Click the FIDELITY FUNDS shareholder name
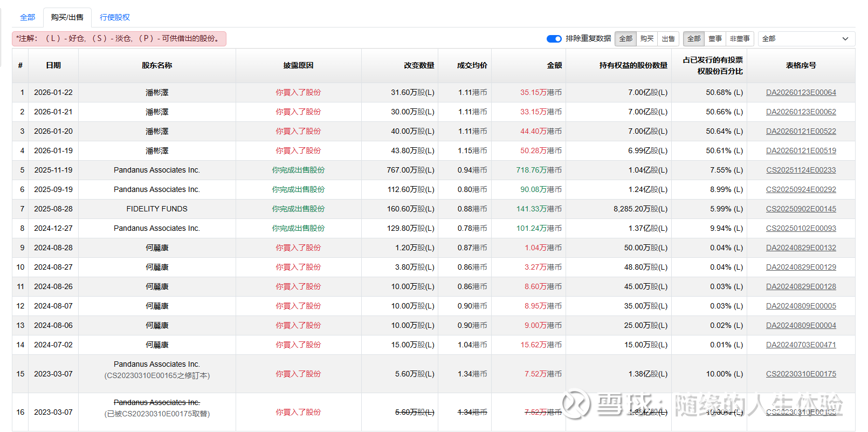868x432 pixels. 157,209
